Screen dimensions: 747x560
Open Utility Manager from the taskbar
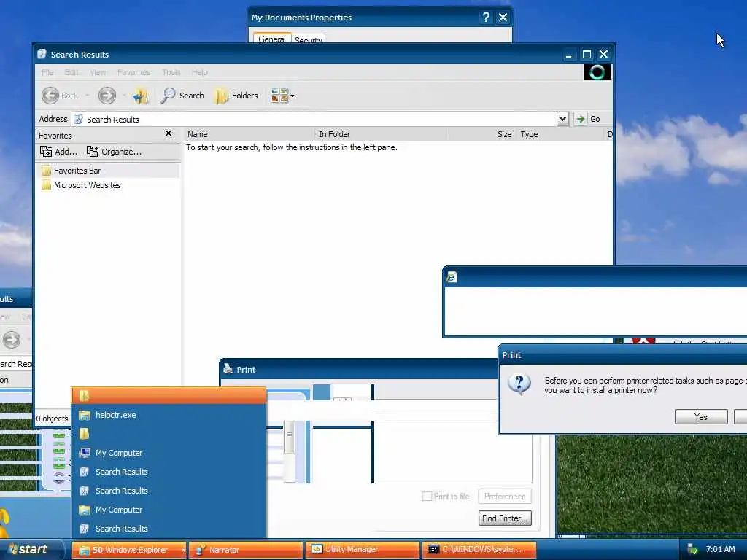(x=362, y=550)
